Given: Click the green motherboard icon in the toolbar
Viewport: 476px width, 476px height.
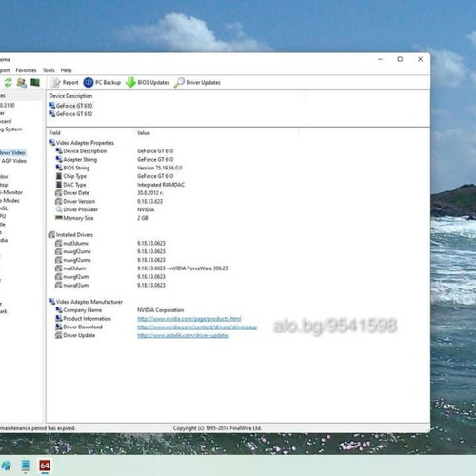Looking at the screenshot, I should 35,83.
